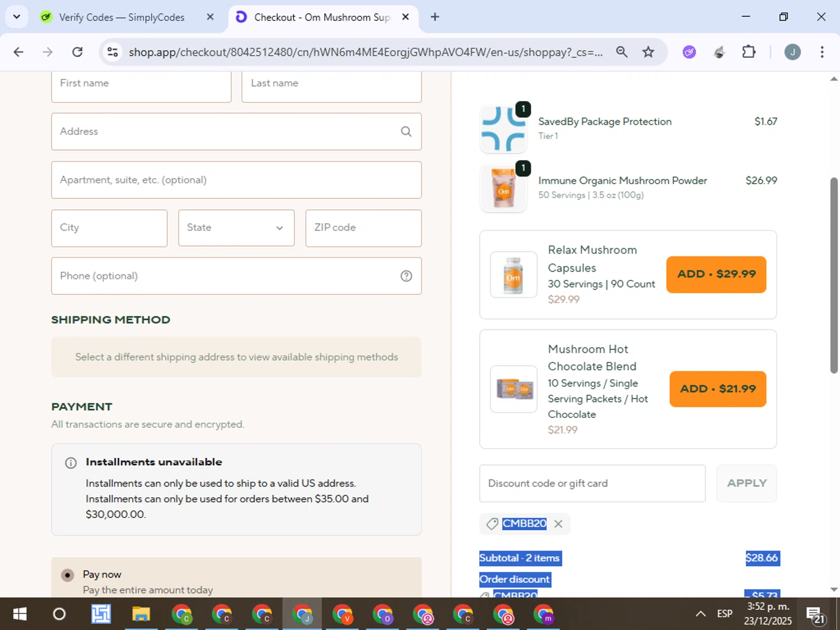Viewport: 840px width, 630px height.
Task: Click the phone help question mark icon
Action: [406, 276]
